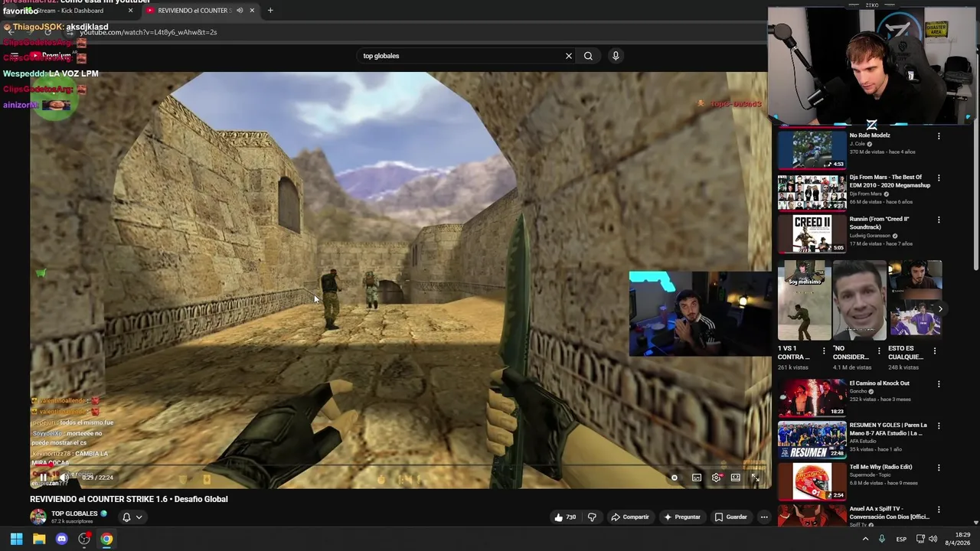Play the Runnin Creed II thumbnail
Screen dimensions: 980x551
point(812,233)
